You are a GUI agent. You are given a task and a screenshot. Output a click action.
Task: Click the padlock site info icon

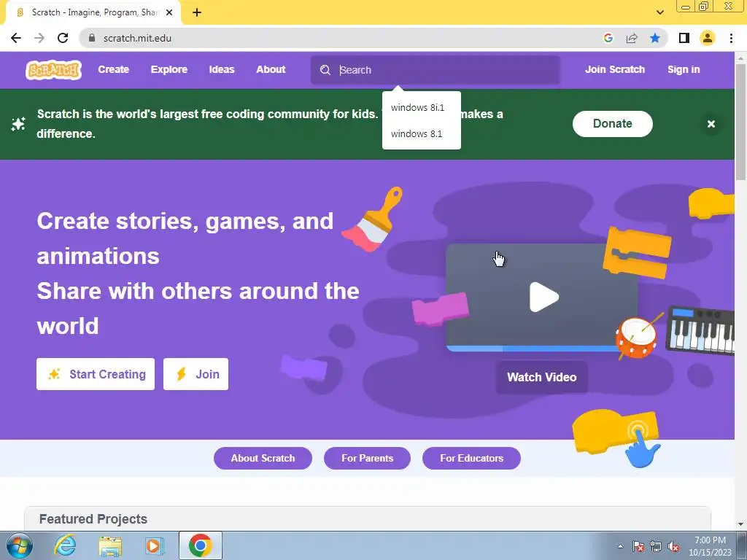tap(92, 38)
